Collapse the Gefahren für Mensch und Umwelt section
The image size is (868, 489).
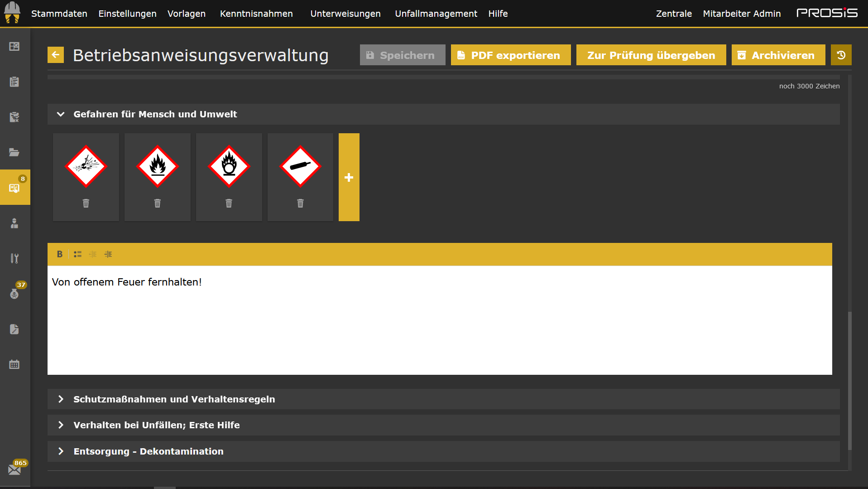(x=61, y=114)
